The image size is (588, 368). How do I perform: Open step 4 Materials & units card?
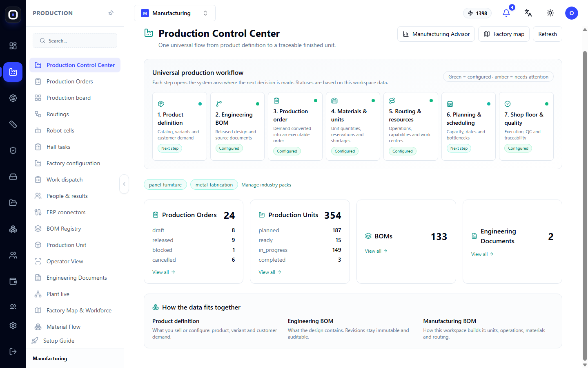[353, 126]
